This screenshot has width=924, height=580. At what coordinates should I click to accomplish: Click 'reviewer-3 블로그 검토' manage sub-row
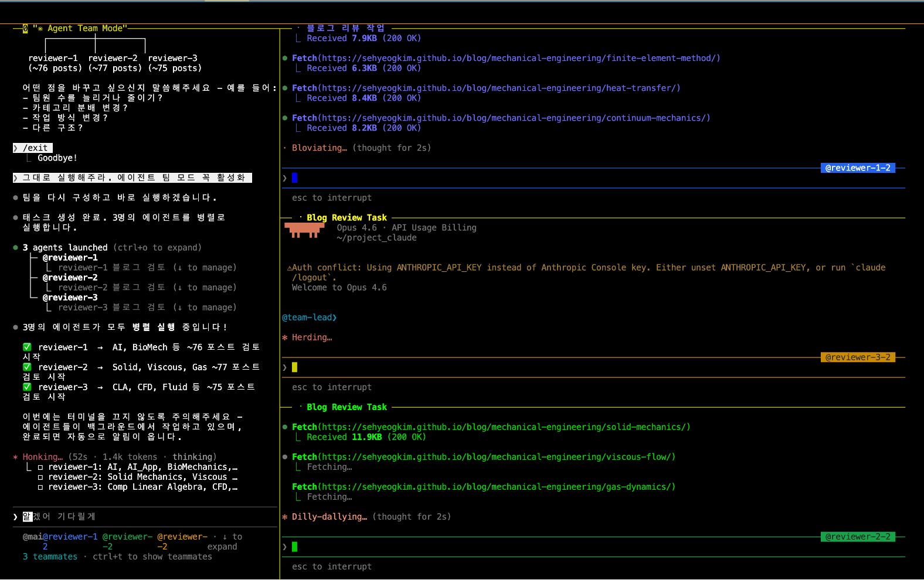147,308
